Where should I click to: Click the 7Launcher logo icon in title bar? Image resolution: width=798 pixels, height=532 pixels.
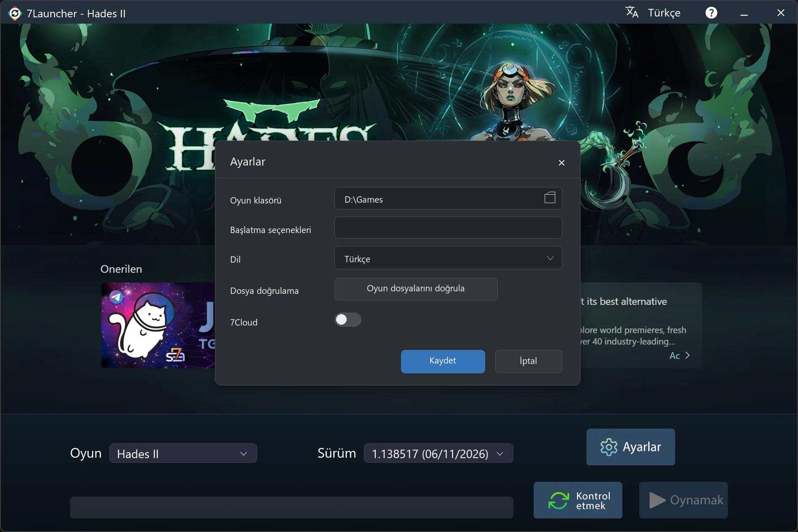click(15, 14)
